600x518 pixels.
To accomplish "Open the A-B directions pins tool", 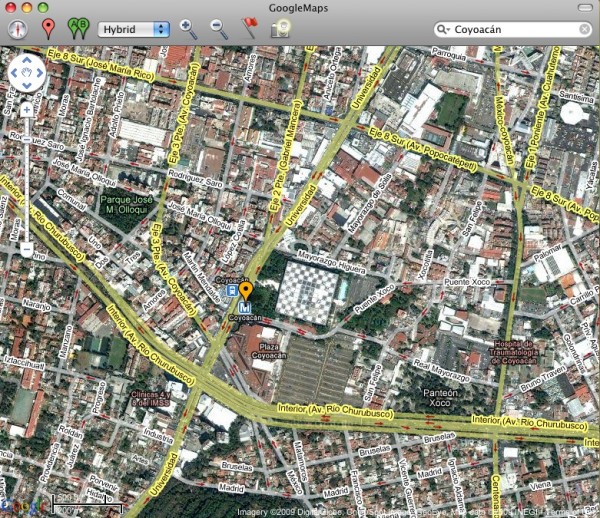I will [78, 29].
